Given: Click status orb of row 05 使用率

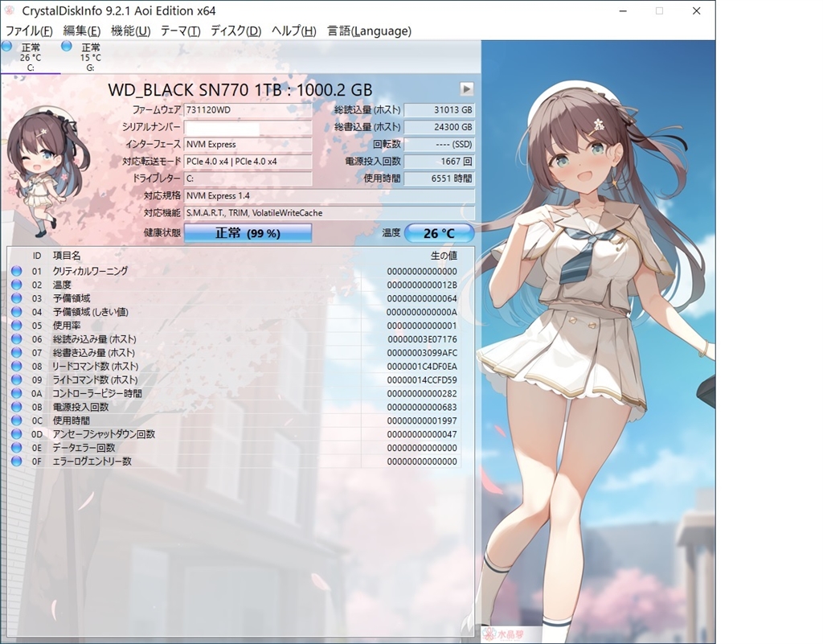Looking at the screenshot, I should [x=17, y=326].
